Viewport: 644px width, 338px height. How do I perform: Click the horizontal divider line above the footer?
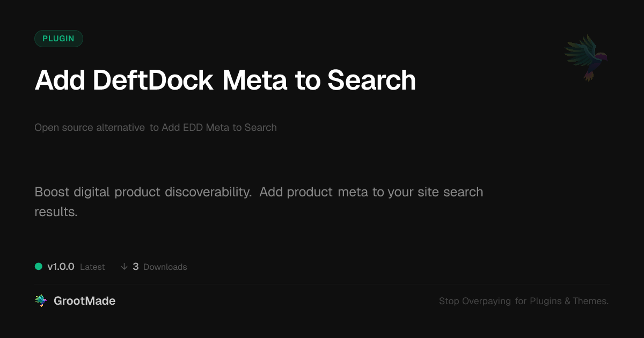[x=322, y=284]
